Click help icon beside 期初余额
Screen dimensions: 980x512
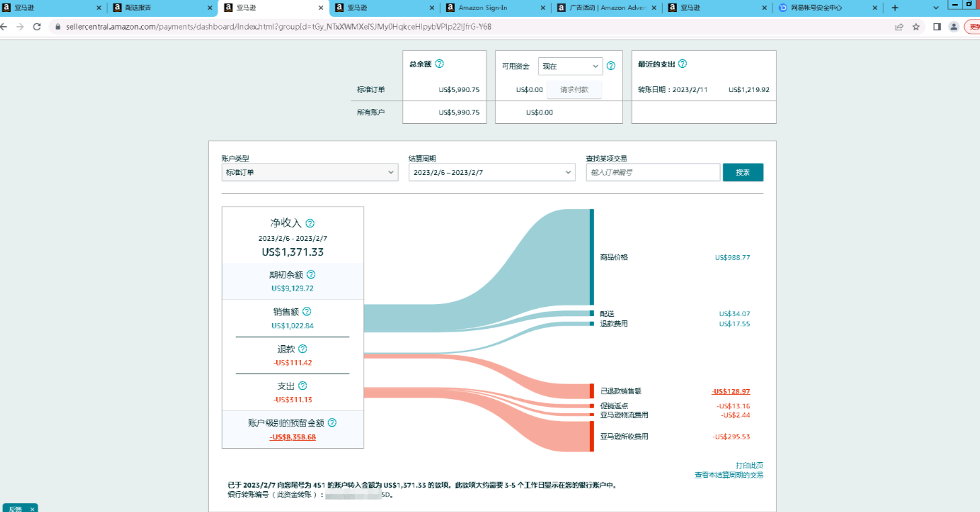coord(311,275)
